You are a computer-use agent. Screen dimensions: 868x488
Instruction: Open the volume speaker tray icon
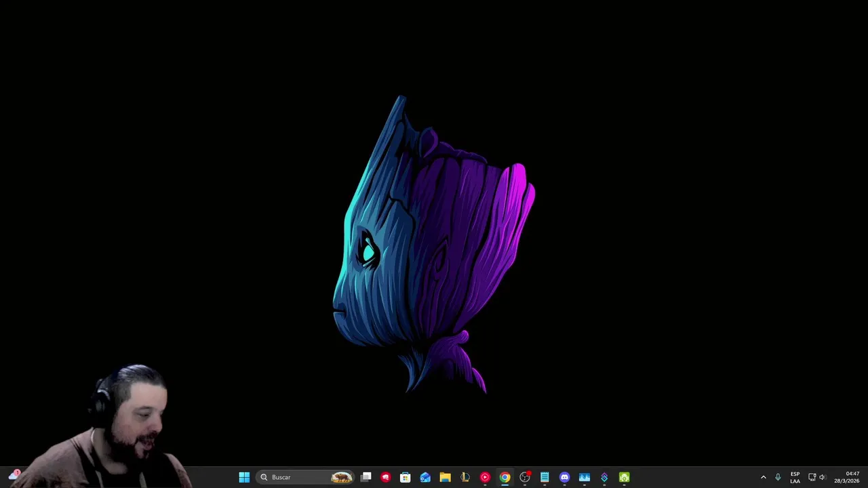click(x=823, y=477)
